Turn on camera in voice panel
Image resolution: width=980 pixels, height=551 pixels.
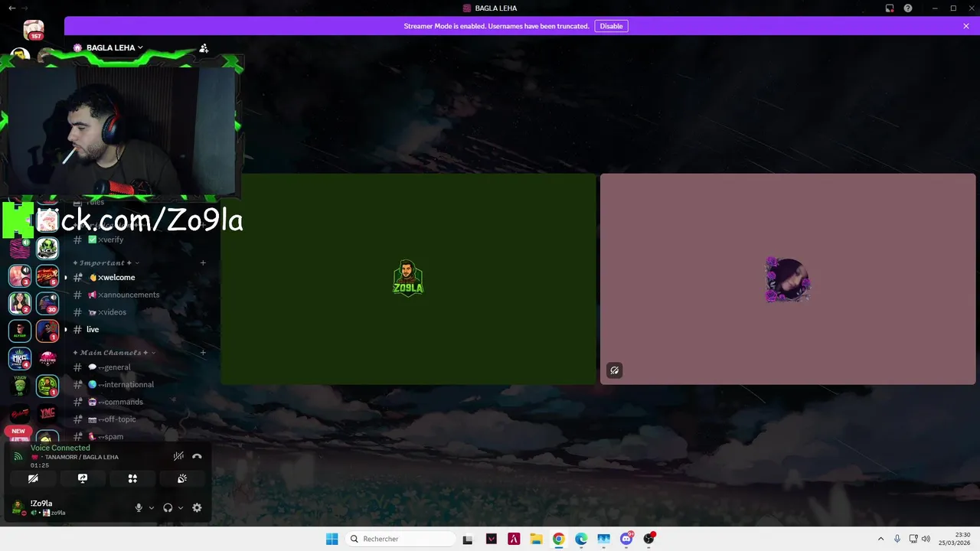coord(33,478)
